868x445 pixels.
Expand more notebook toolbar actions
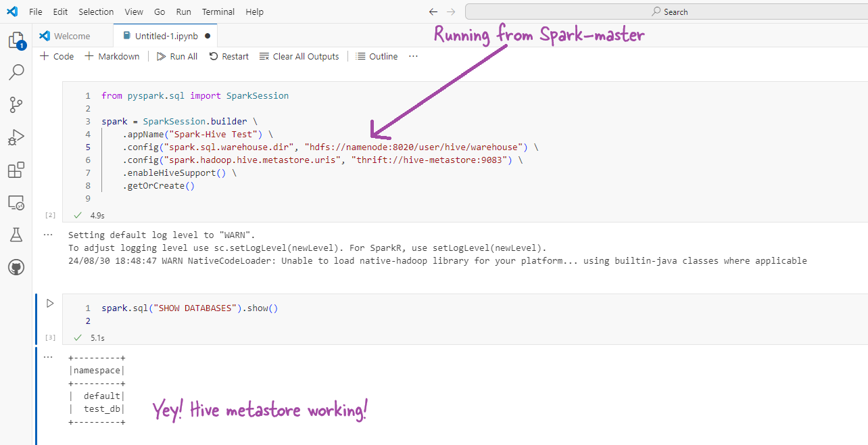tap(413, 56)
